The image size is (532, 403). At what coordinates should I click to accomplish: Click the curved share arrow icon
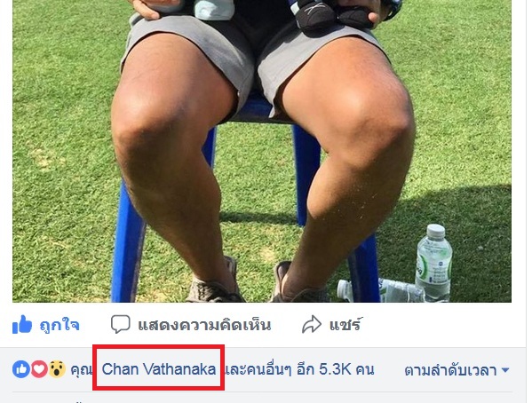click(x=312, y=324)
